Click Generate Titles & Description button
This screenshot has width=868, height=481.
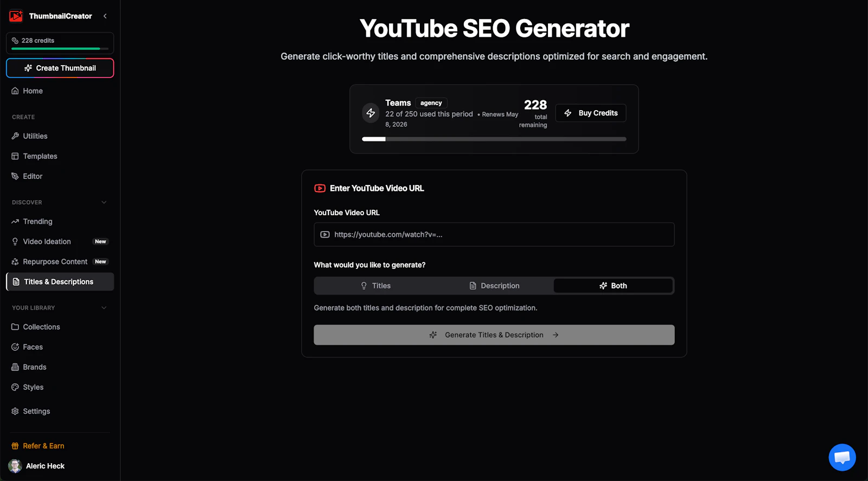[x=494, y=335]
